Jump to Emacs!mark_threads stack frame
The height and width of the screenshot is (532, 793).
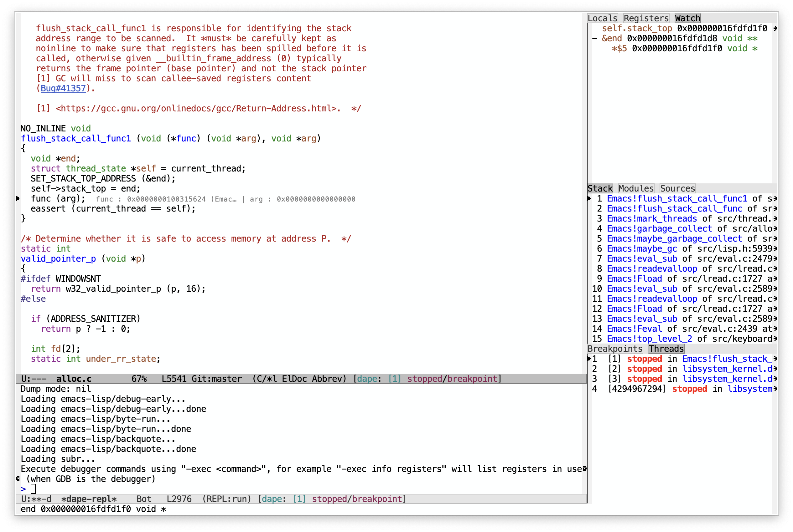[x=652, y=218]
